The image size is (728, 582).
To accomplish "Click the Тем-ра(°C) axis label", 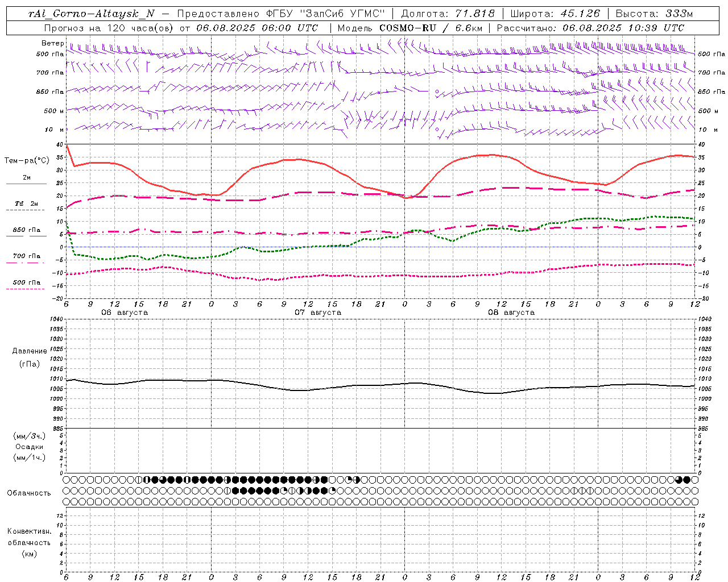I will [27, 161].
